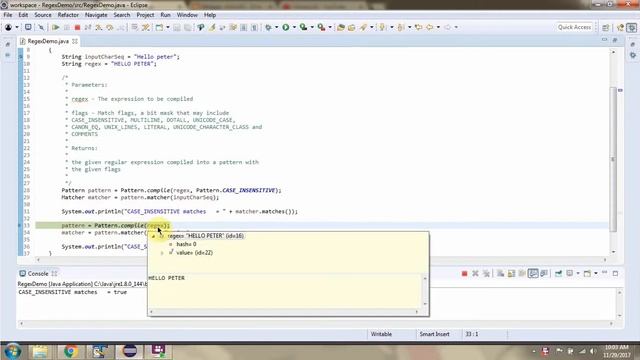
Task: Expand the value node in hover popup
Action: 162,253
